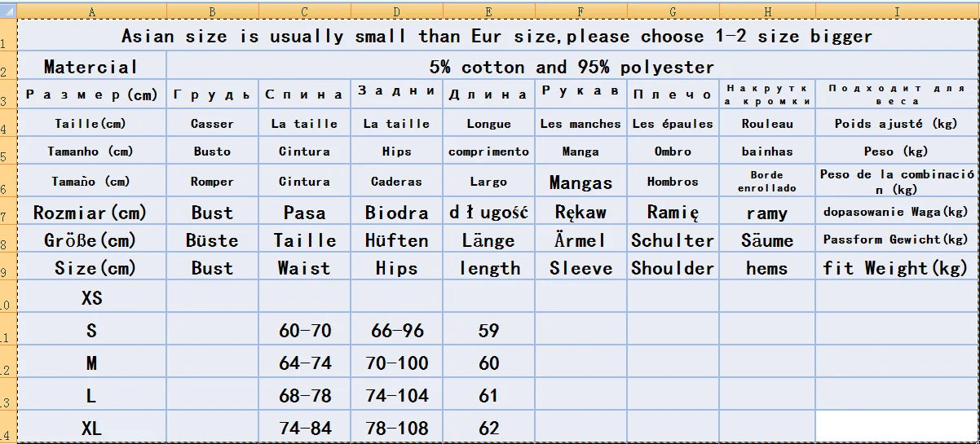Click the 'bainhas' cell
Screen dimensions: 980x444
767,151
